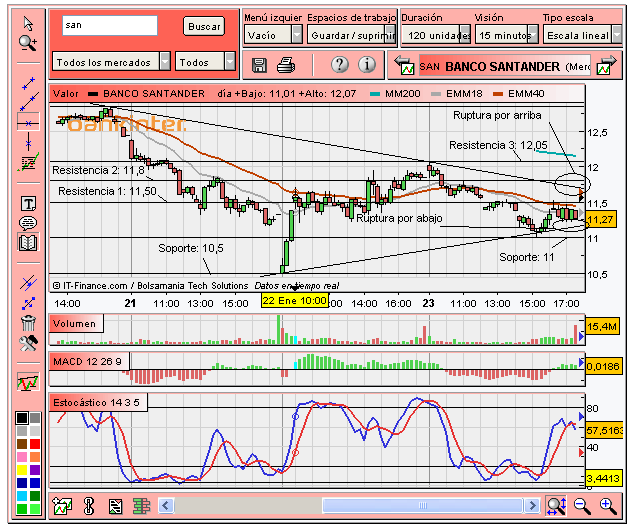Image resolution: width=632 pixels, height=528 pixels.
Task: Click the chain link icon at bottom
Action: click(x=89, y=506)
